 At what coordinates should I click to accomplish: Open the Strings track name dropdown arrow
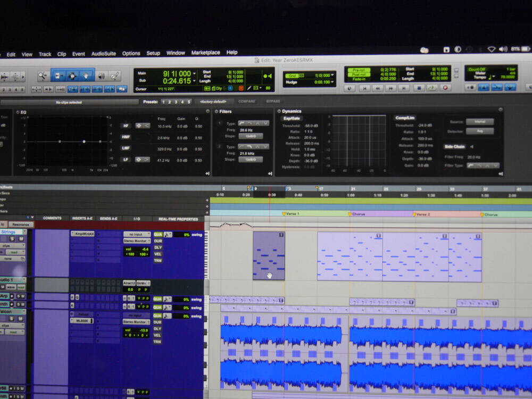tap(24, 231)
